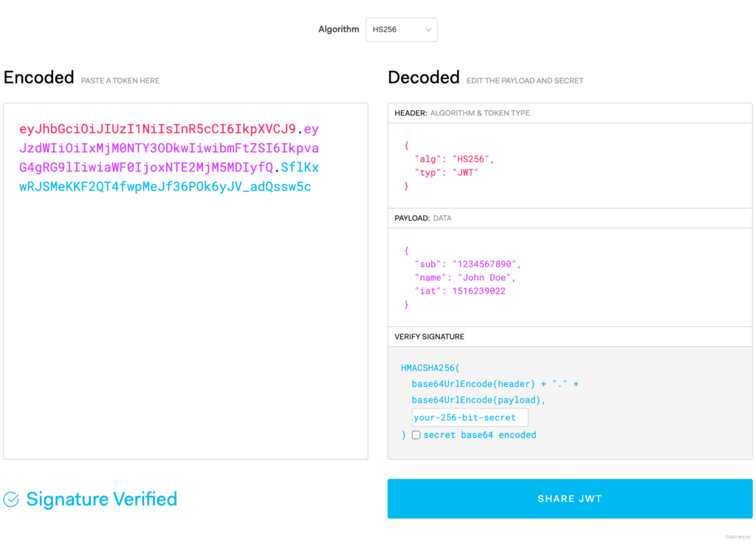The width and height of the screenshot is (756, 542).
Task: Click the blue signature line starting with wRJSMeKKF2QT4
Action: click(x=165, y=187)
